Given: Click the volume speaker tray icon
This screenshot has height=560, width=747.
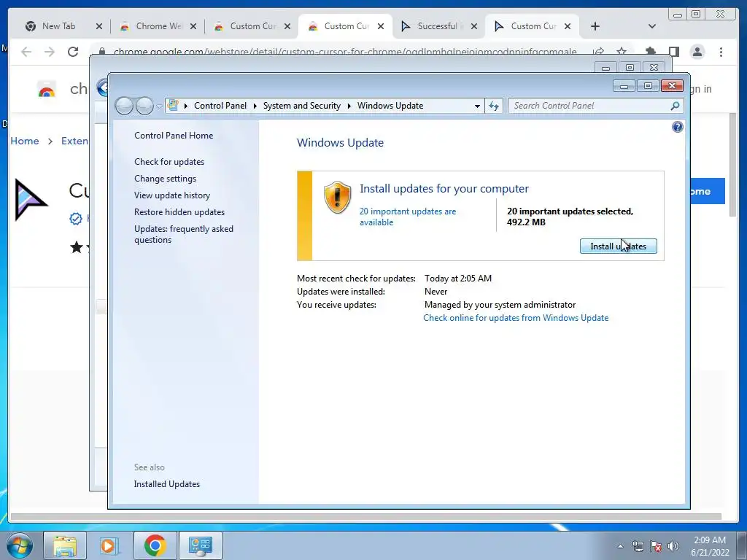Looking at the screenshot, I should [x=673, y=546].
